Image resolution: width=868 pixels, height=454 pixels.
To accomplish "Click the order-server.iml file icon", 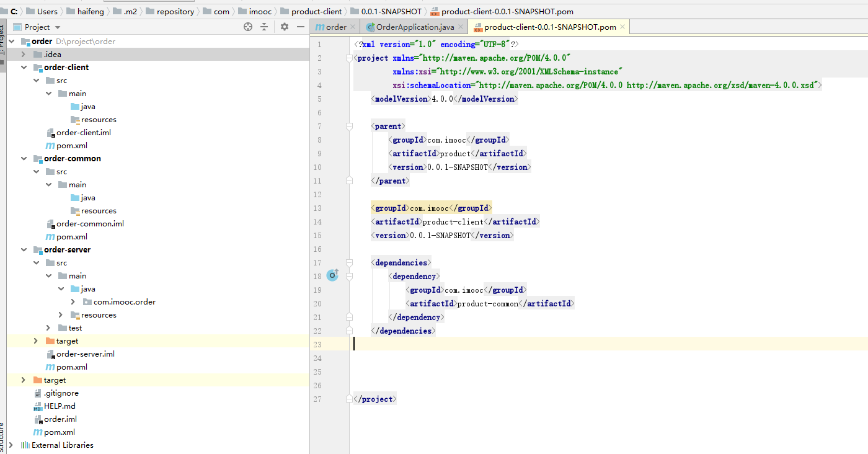I will [x=51, y=354].
